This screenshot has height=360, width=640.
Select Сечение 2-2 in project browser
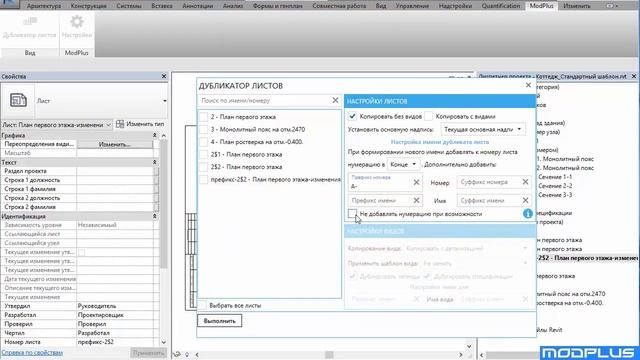(555, 186)
